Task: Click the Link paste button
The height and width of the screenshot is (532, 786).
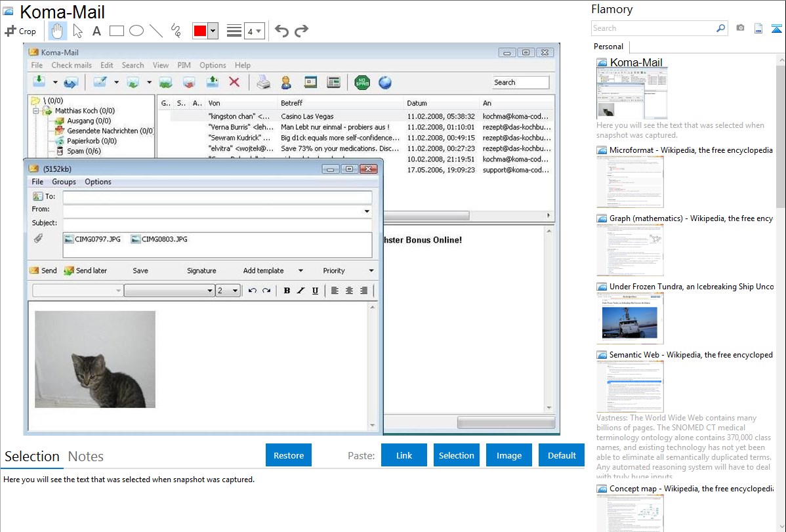Action: [404, 455]
